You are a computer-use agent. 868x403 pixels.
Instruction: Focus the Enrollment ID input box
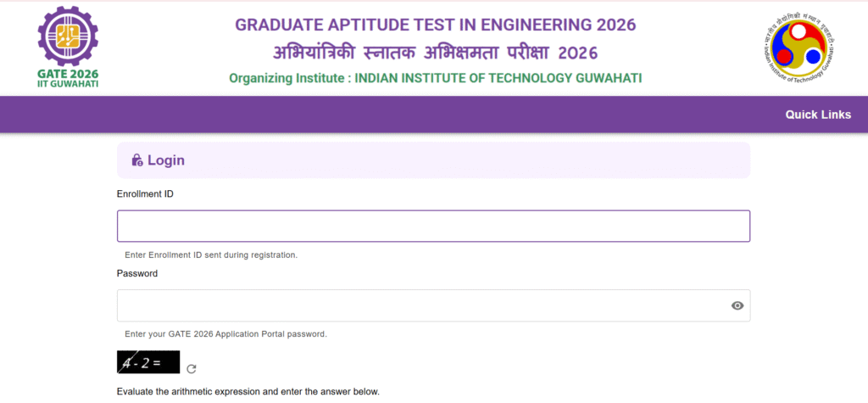[x=433, y=227]
